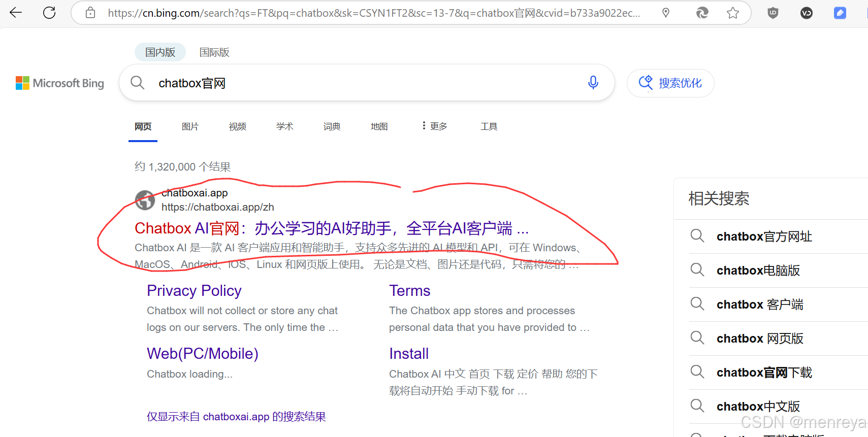Image resolution: width=868 pixels, height=437 pixels.
Task: Switch to the 图片 tab
Action: click(190, 126)
